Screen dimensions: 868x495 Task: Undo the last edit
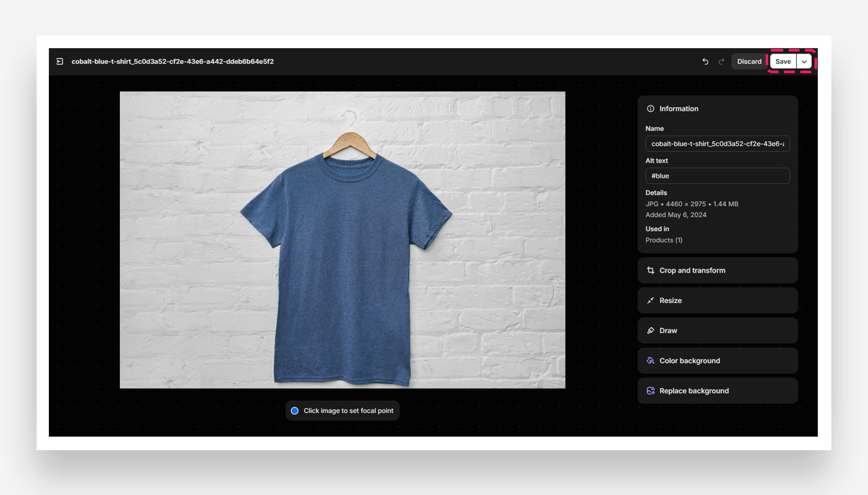coord(705,62)
